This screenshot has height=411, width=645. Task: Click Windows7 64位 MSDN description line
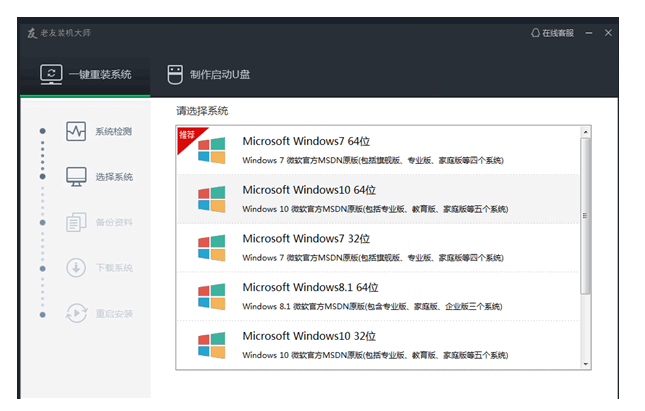[373, 160]
